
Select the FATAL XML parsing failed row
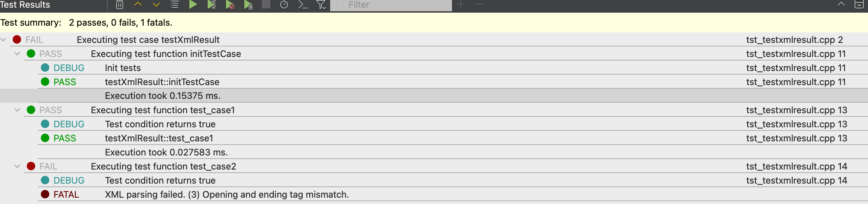(227, 195)
